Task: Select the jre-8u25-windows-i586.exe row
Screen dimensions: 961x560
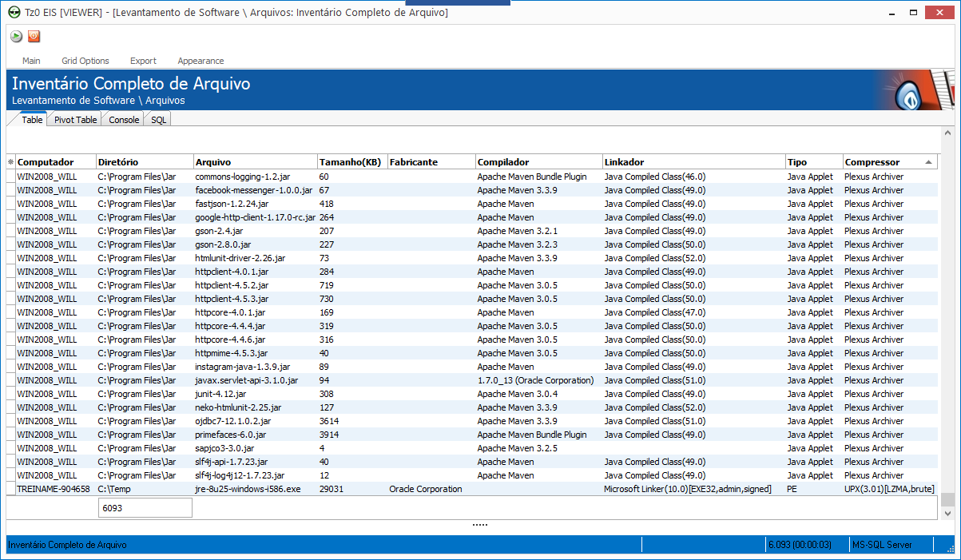Action: tap(248, 489)
